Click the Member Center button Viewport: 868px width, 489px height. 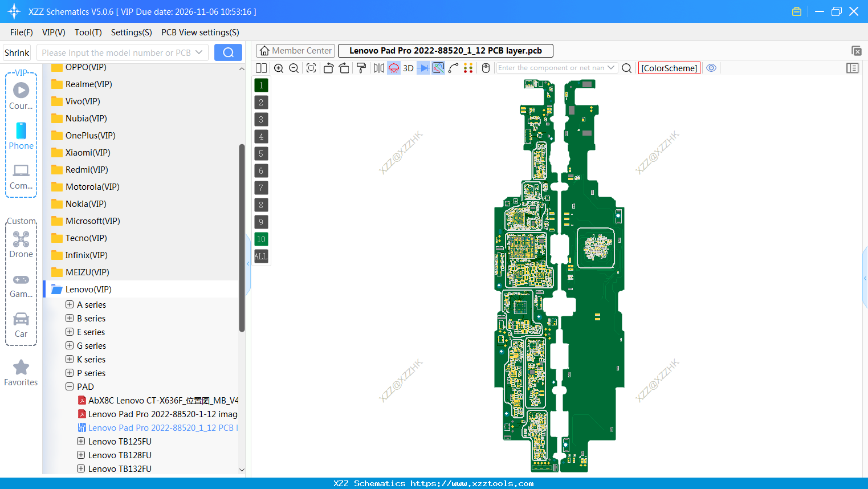point(295,50)
